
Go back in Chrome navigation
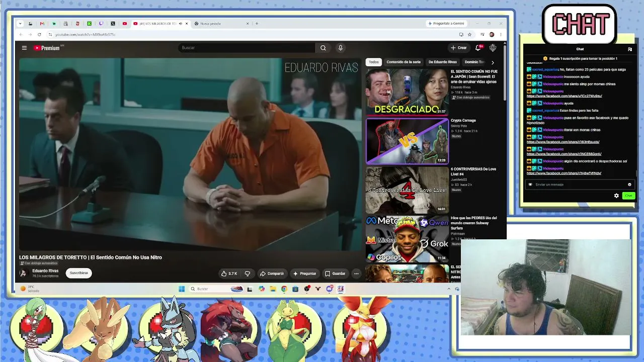[x=21, y=35]
